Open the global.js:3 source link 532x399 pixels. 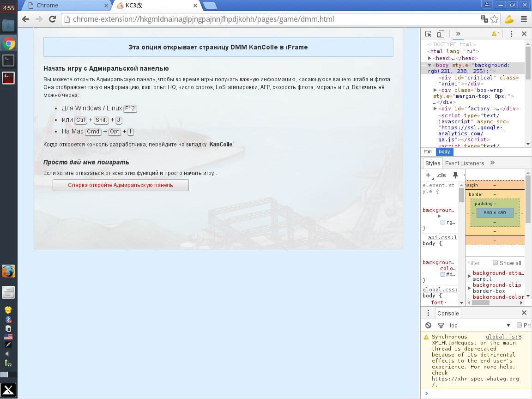coord(503,337)
